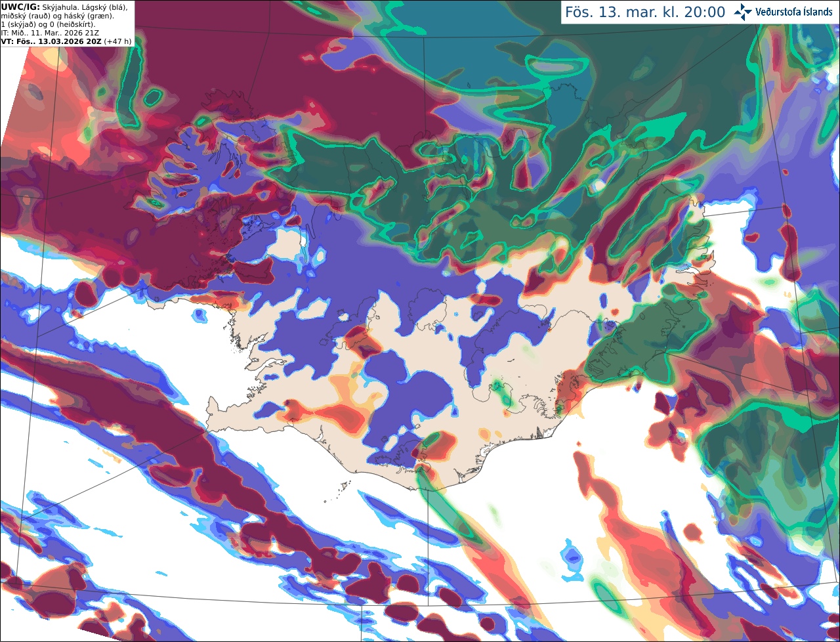Click the 'Veðurstofa Íslands' text label
840x642 pixels.
794,12
